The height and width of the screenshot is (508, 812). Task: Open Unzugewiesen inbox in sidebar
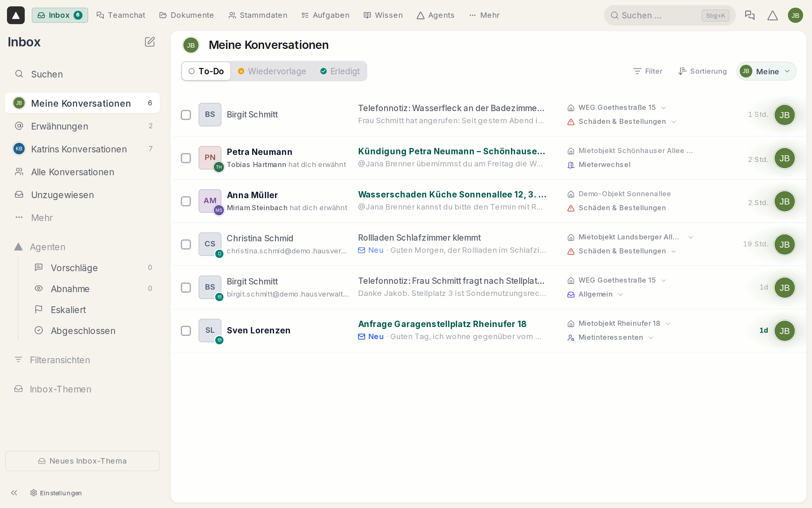click(x=82, y=195)
